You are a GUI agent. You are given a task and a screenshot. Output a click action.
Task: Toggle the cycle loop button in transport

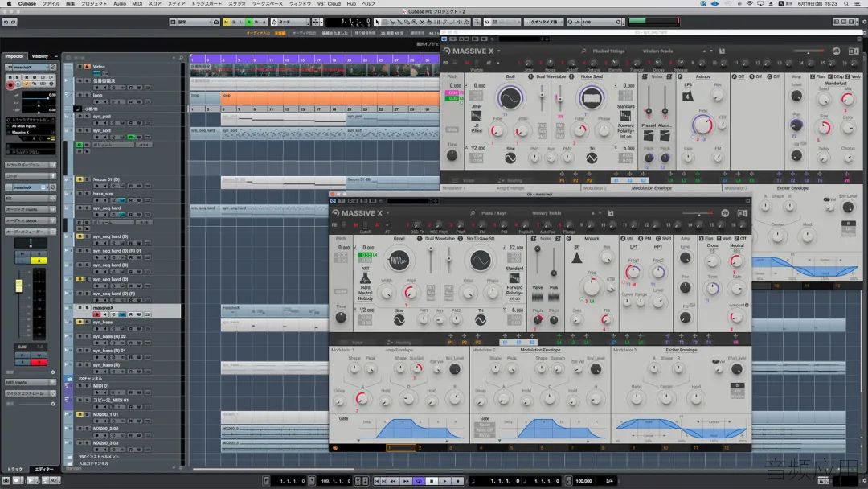[419, 481]
